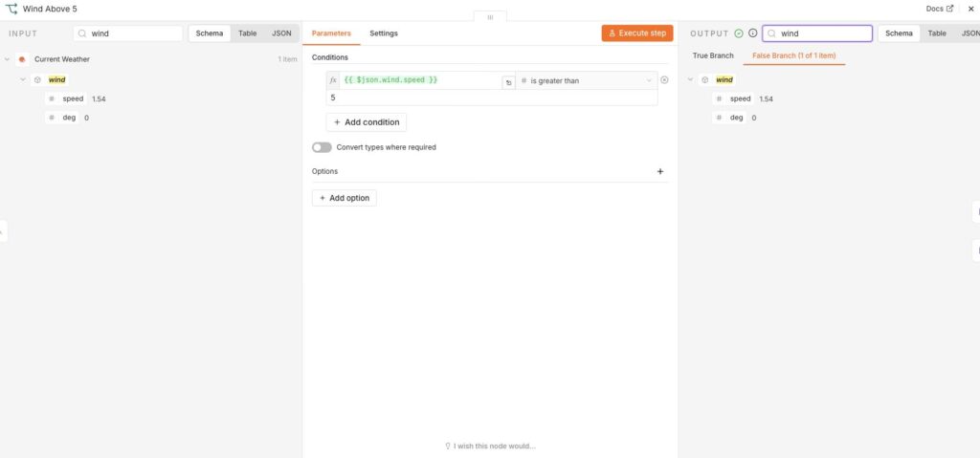Open the 'is greater than' operator dropdown
The width and height of the screenshot is (980, 458).
pos(587,80)
